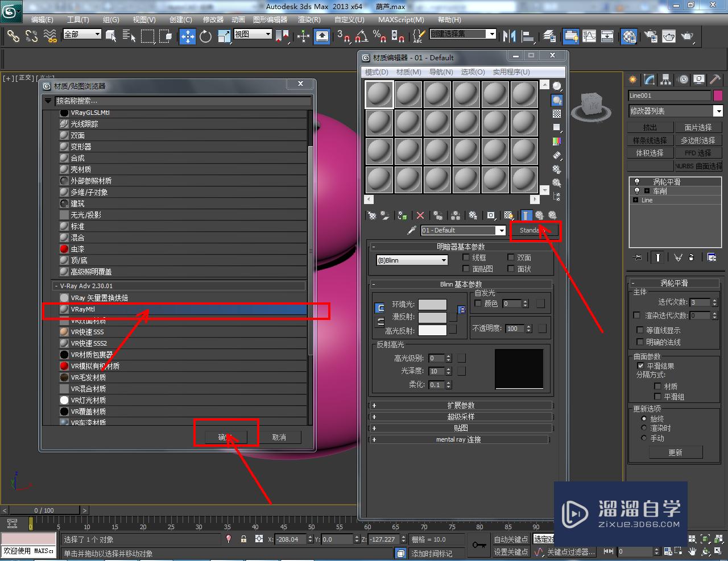Click red X Reset Map icon

tap(420, 215)
